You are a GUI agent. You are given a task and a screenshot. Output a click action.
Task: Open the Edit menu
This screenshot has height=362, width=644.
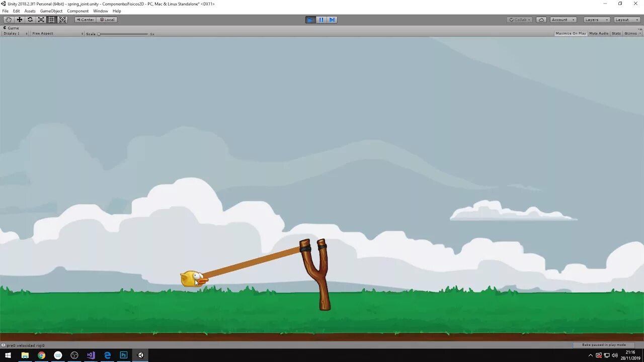pyautogui.click(x=17, y=11)
